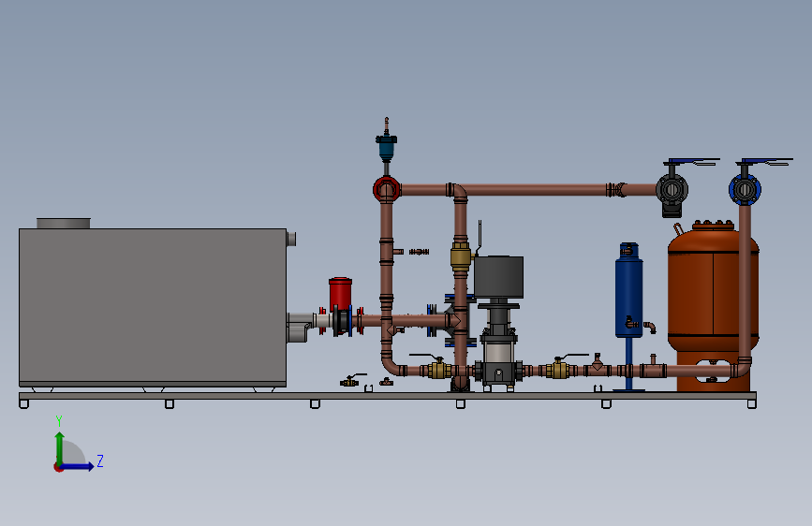The image size is (812, 526).
Task: Select the gray cylindrical cap atop the tank
Action: pos(63,223)
